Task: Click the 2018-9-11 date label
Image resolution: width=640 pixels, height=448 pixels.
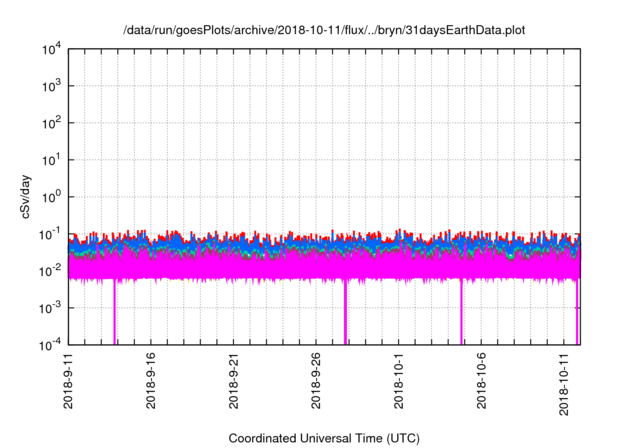Action: [x=68, y=381]
